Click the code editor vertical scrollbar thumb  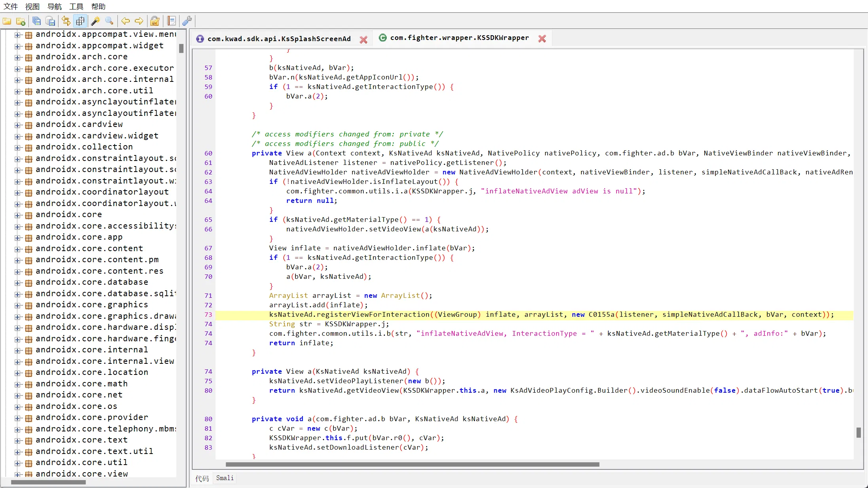tap(859, 433)
